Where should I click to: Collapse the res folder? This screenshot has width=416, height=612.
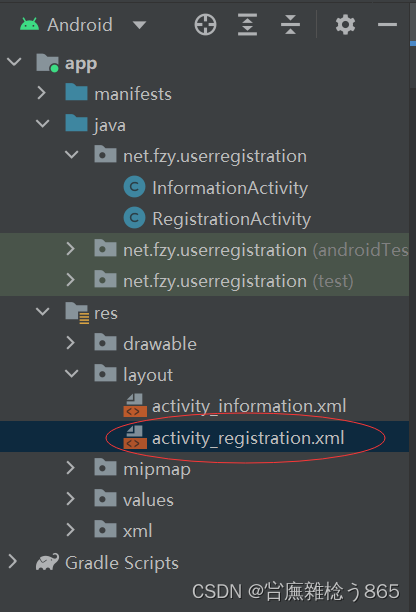click(x=43, y=311)
